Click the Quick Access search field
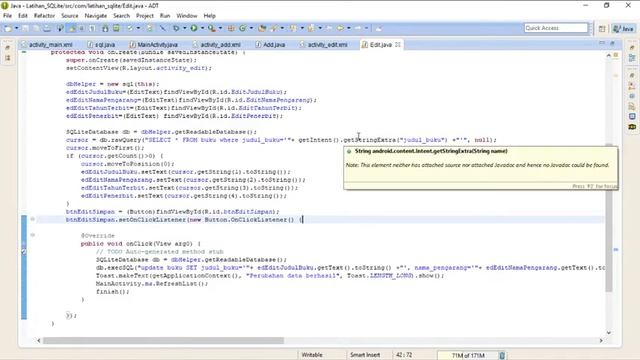 click(x=556, y=28)
